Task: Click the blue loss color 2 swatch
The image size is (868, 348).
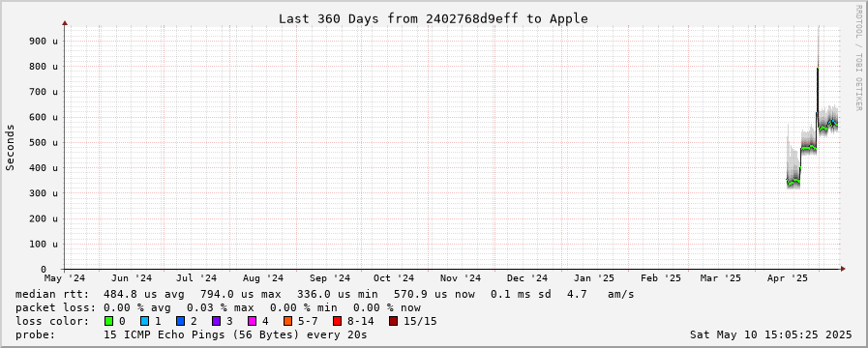Action: click(x=180, y=321)
